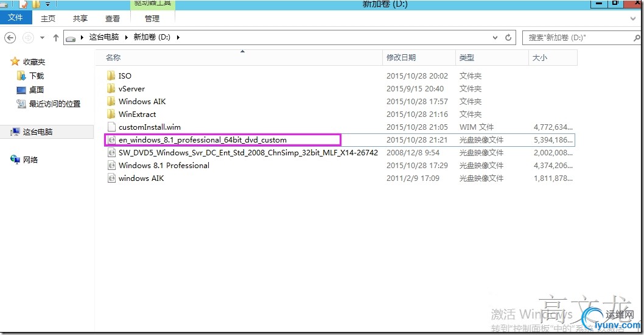Select en_windows_8.1_professional_64bit_dvd_custom file name
The width and height of the screenshot is (644, 335).
click(x=203, y=139)
